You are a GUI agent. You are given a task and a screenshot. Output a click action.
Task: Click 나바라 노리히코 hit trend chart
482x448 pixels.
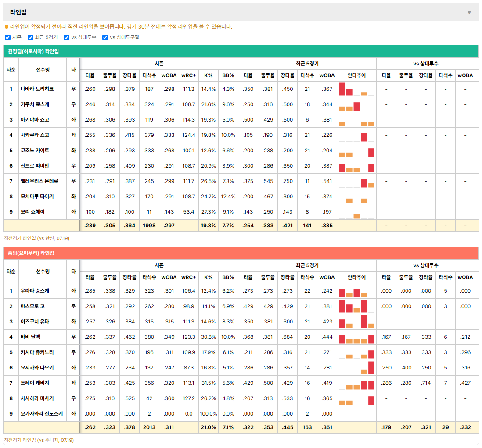pos(356,89)
